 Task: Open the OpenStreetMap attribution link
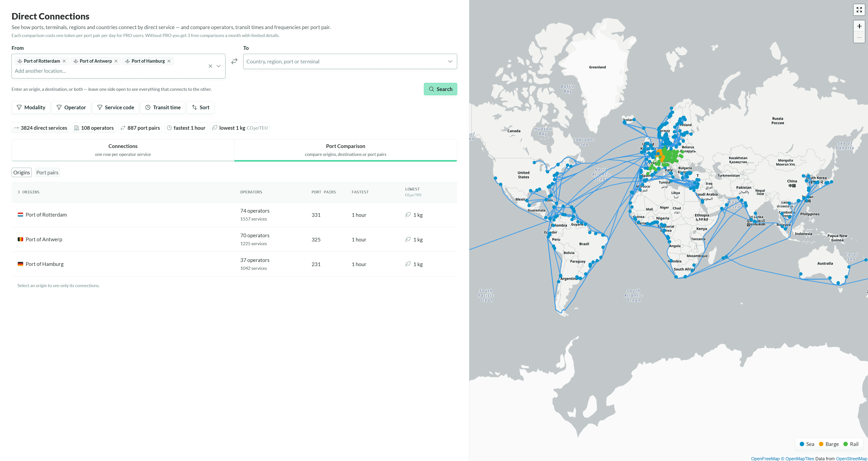click(851, 458)
